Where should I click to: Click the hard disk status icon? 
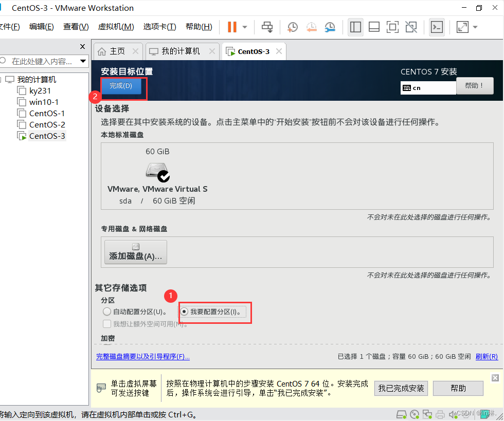402,414
